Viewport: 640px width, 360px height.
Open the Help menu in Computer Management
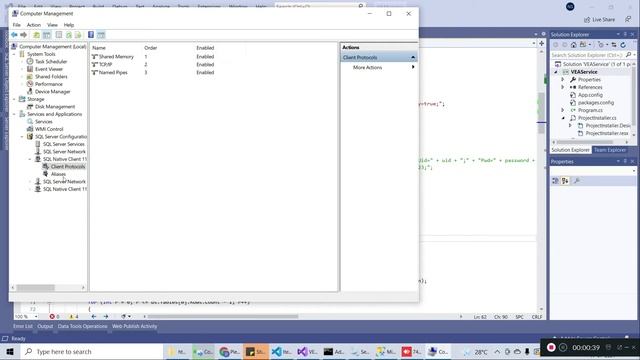point(69,25)
